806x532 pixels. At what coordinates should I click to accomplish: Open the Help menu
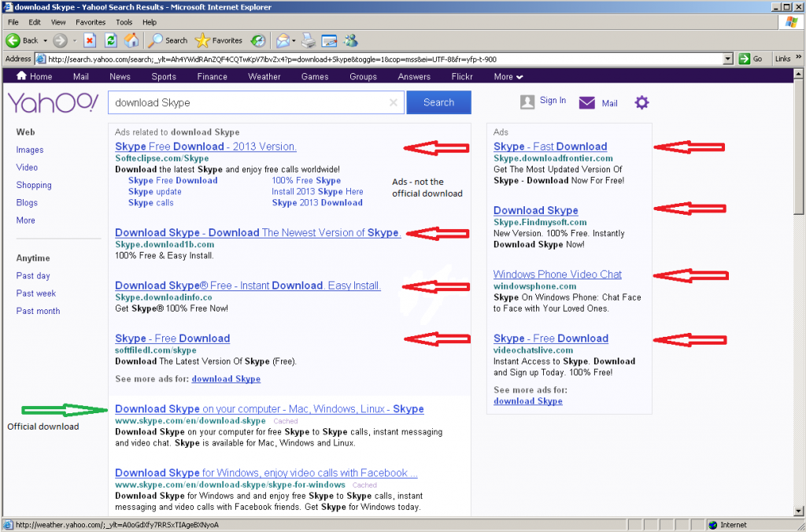point(150,22)
